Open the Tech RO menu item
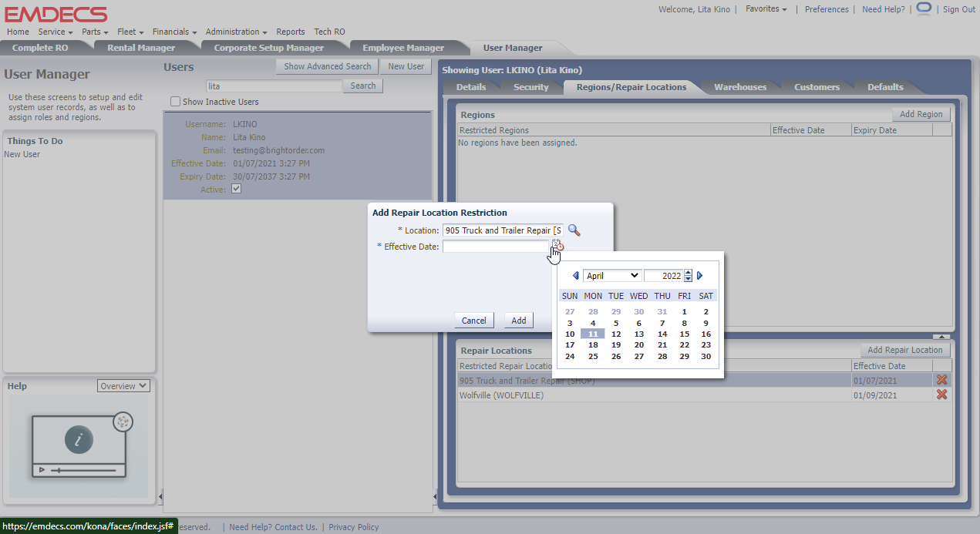This screenshot has height=534, width=980. [x=329, y=32]
